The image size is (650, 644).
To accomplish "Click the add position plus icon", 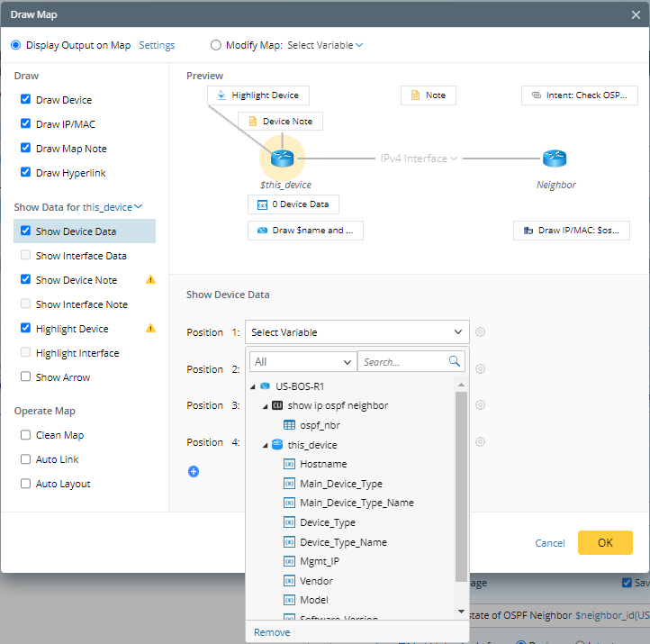I will point(194,471).
